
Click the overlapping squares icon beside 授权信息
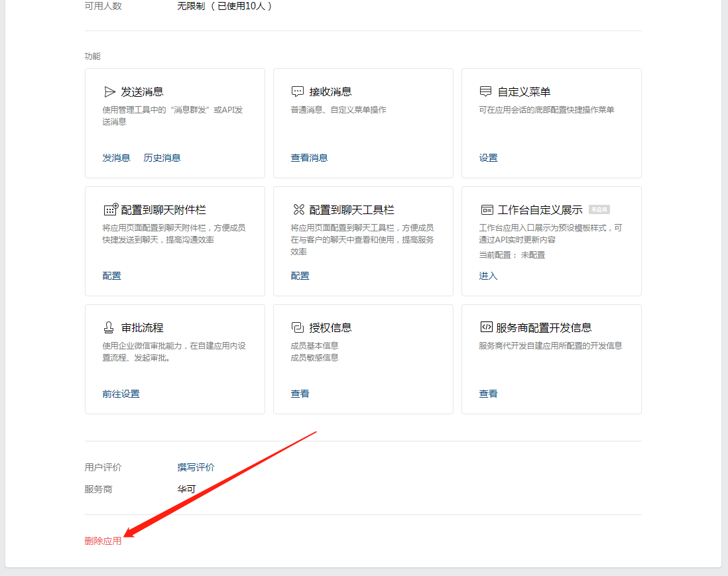click(x=298, y=327)
